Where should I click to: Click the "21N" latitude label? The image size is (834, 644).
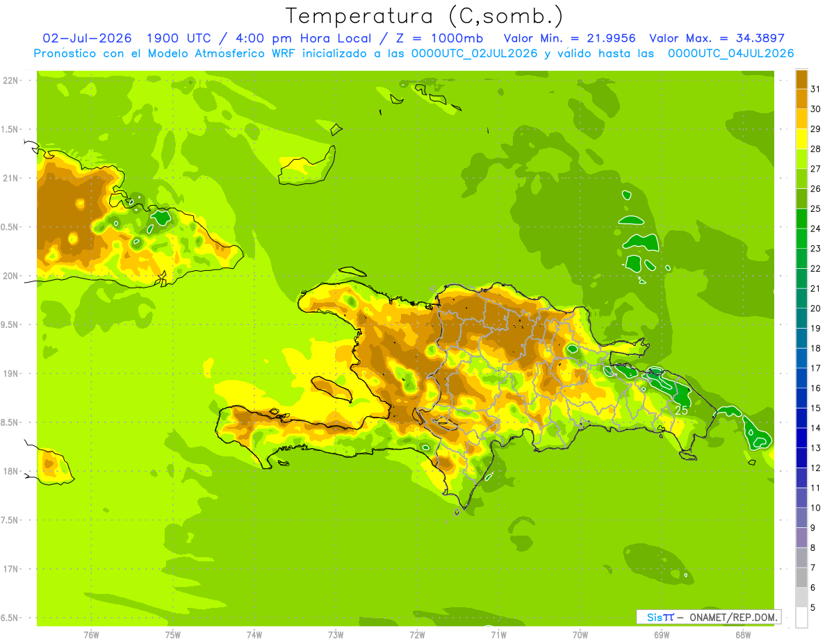(x=10, y=178)
